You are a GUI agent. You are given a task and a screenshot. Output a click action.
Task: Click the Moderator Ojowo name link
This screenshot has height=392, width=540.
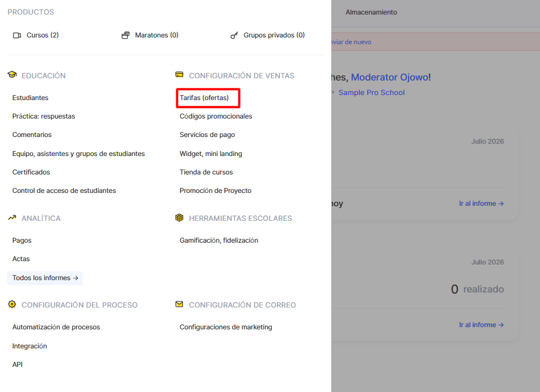point(389,77)
